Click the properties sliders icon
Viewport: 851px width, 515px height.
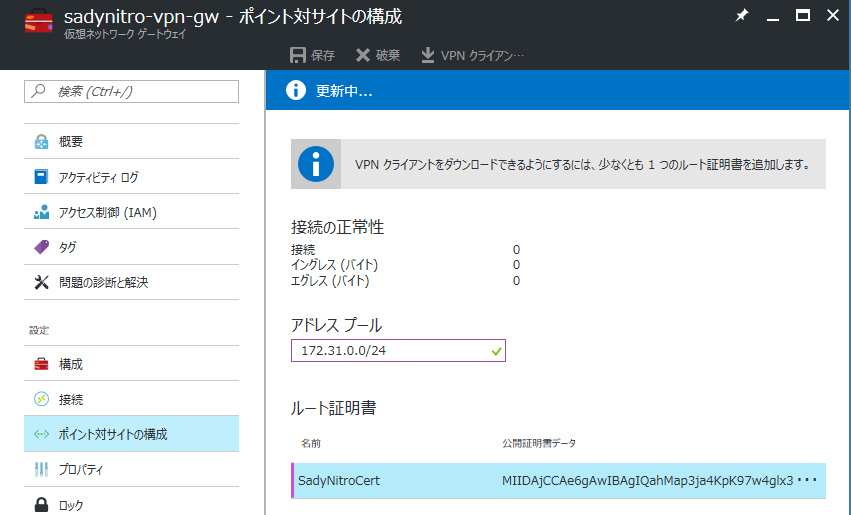coord(41,469)
